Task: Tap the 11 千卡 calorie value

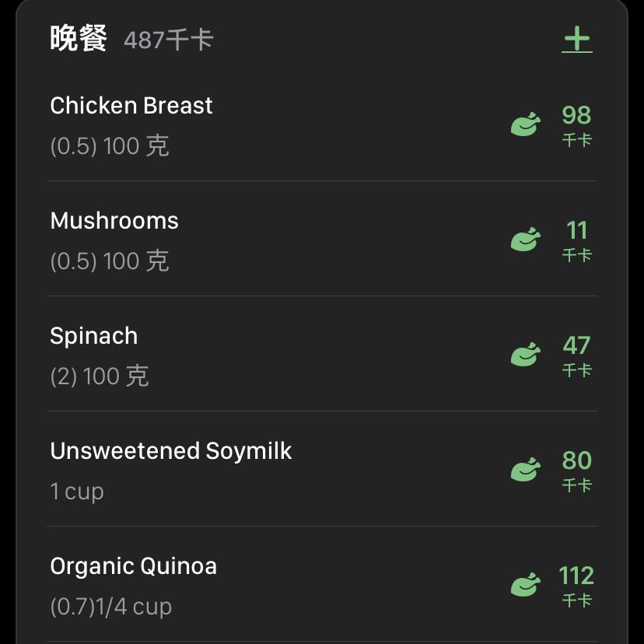Action: click(x=576, y=240)
